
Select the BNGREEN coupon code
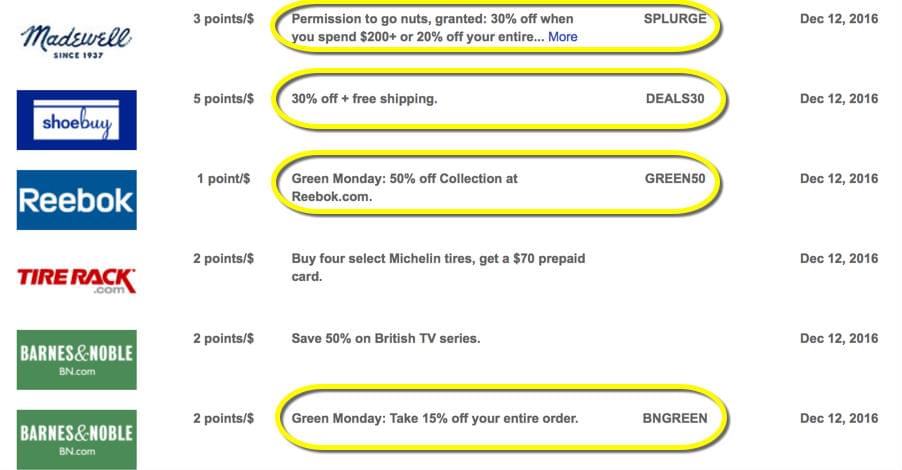[675, 419]
